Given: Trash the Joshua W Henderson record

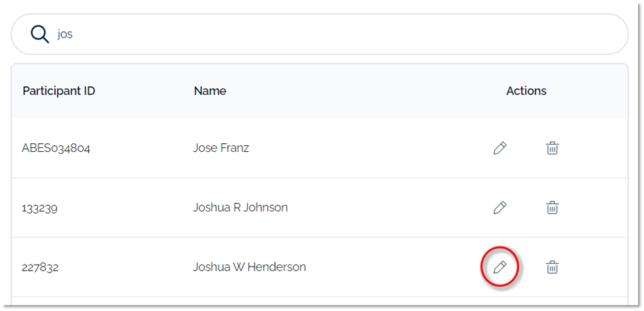Looking at the screenshot, I should coord(552,267).
